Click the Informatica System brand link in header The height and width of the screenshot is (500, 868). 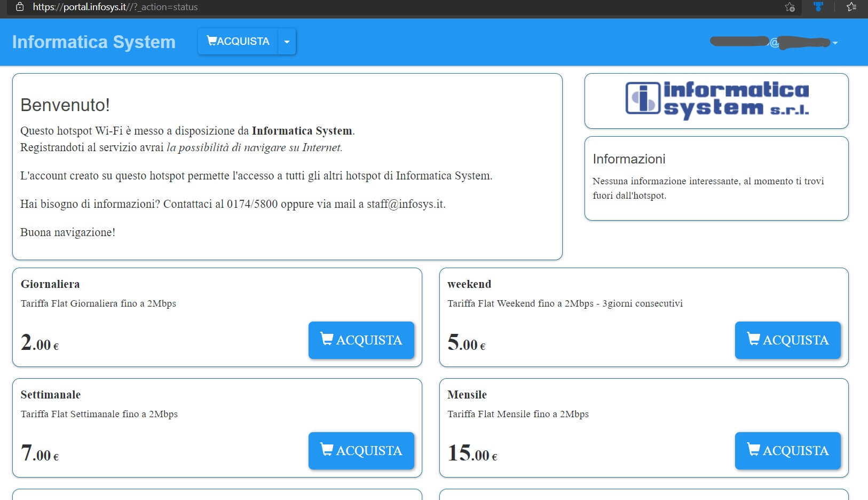[93, 42]
